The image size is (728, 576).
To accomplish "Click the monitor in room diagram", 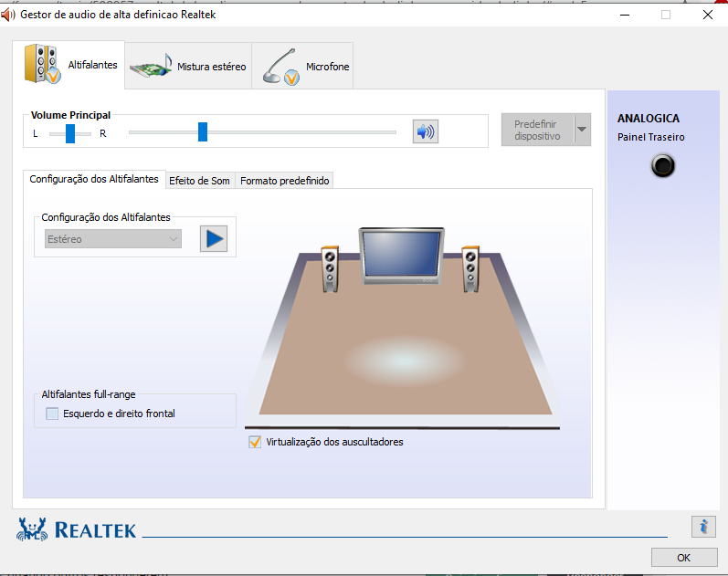I will click(402, 256).
